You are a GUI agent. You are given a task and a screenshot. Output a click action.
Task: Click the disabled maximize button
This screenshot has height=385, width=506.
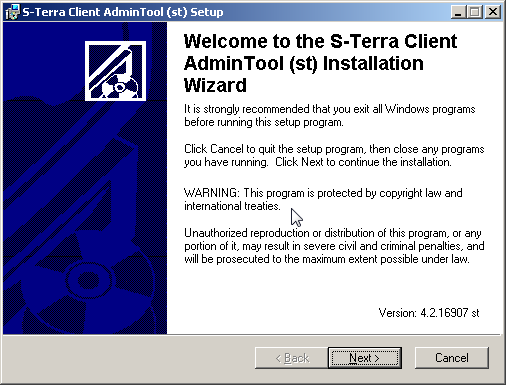474,12
